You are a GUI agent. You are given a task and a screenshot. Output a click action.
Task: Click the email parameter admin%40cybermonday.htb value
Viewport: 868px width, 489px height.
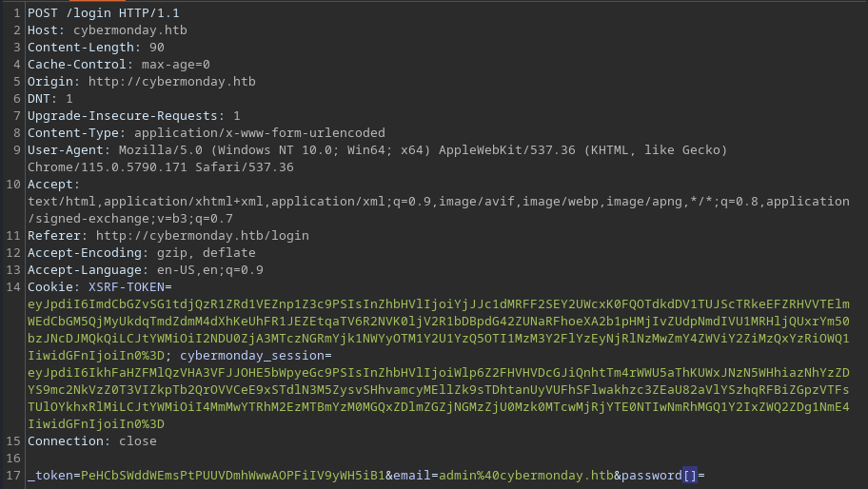click(x=526, y=476)
